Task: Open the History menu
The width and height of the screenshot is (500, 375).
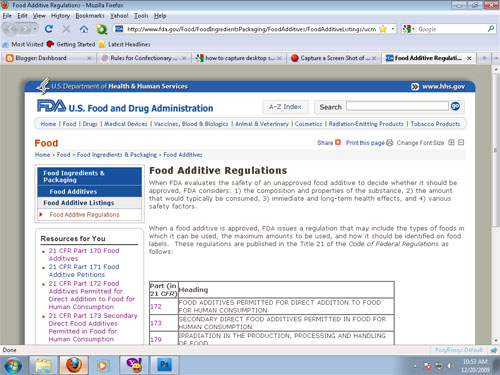Action: (60, 16)
